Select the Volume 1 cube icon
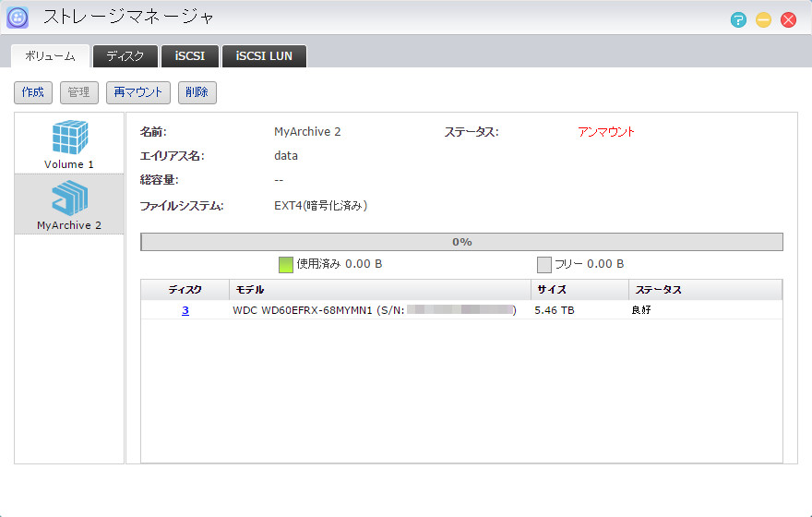The image size is (812, 517). 69,138
